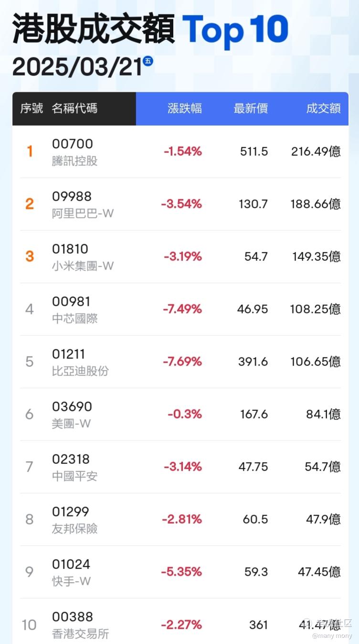Viewport: 359px width, 644px height.
Task: Select the 小米集團-W 01810 row
Action: point(180,257)
